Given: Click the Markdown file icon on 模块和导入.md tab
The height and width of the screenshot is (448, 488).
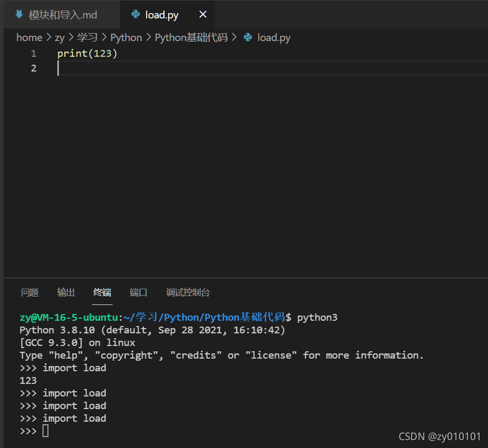Looking at the screenshot, I should click(19, 14).
